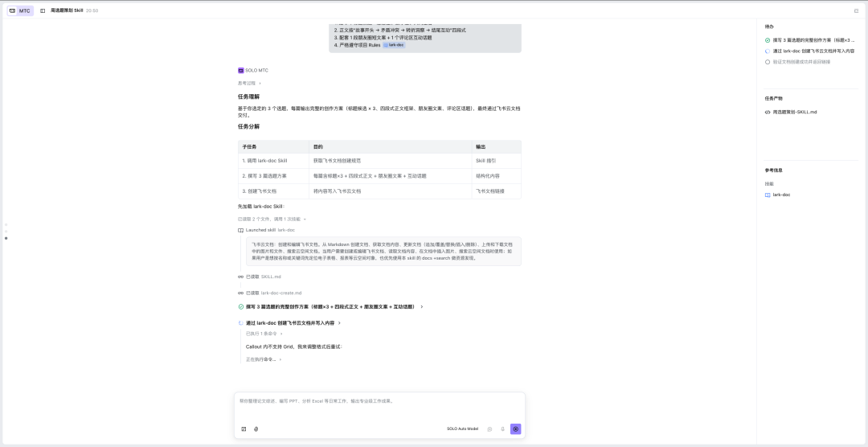Click the 参考信息 heading in the sidebar
Image resolution: width=868 pixels, height=447 pixels.
click(774, 170)
